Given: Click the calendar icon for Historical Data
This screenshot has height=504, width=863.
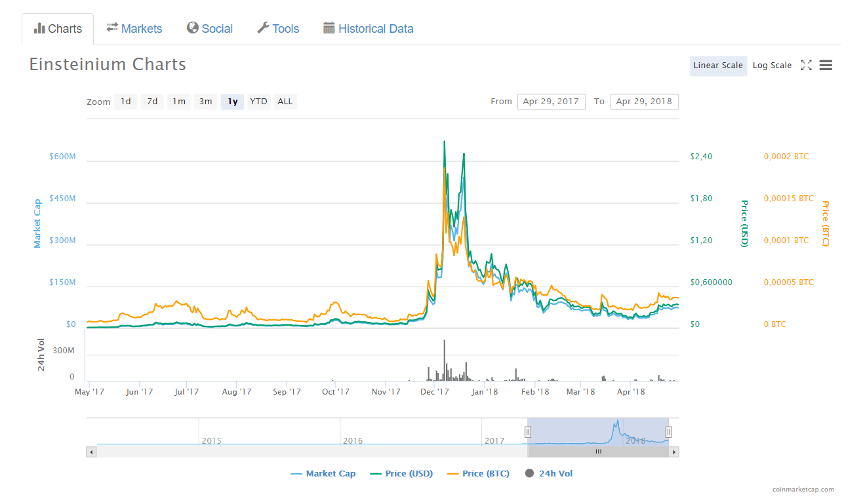Looking at the screenshot, I should click(x=329, y=28).
